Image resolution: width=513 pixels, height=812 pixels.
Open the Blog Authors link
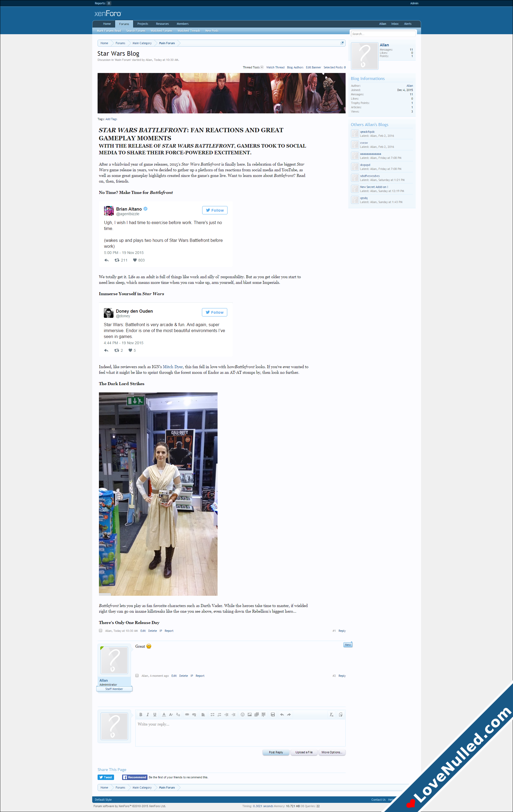tap(295, 67)
